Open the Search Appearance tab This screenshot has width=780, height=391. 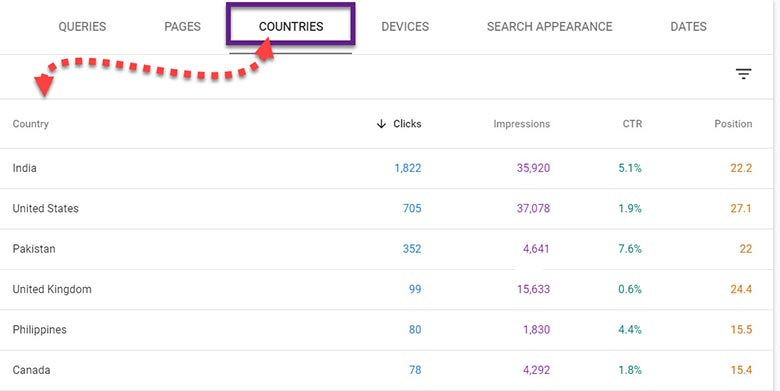click(550, 26)
